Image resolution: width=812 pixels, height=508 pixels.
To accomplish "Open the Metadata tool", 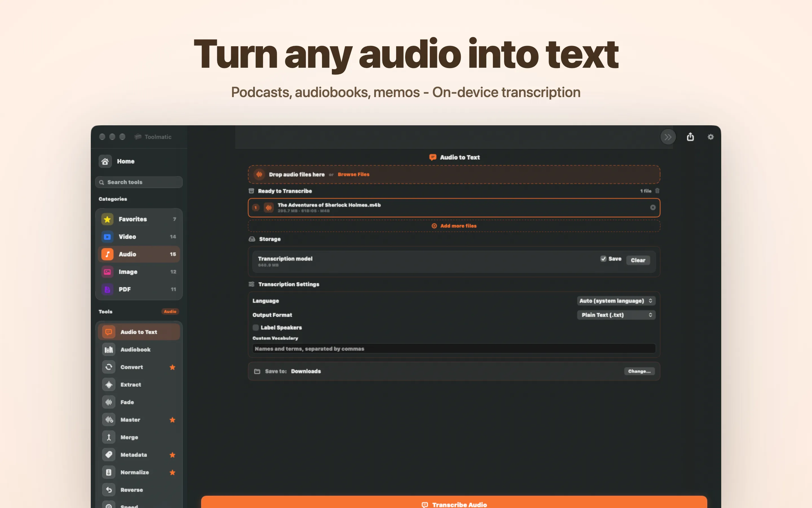I will [x=139, y=455].
